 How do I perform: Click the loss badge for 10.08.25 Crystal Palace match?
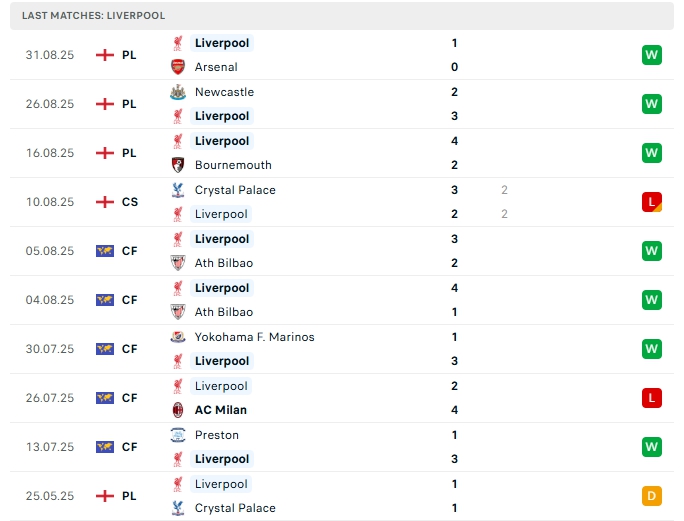652,202
